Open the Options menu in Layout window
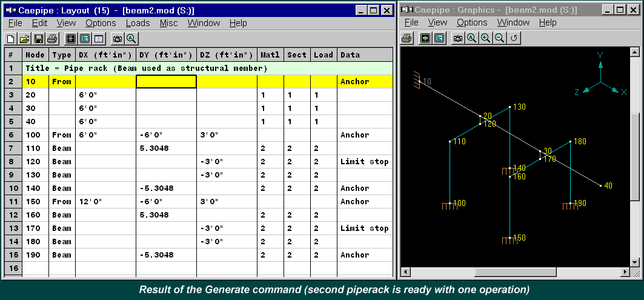 pos(101,24)
